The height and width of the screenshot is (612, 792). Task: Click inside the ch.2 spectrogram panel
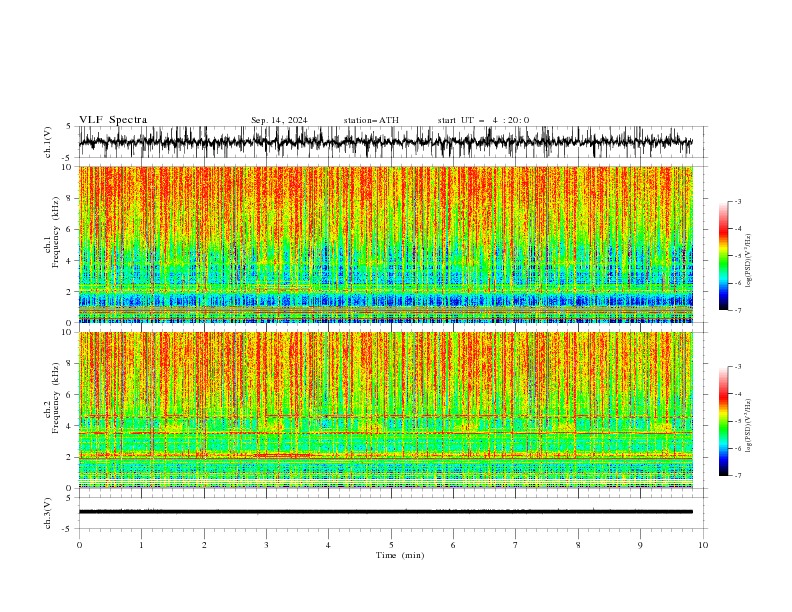point(385,410)
